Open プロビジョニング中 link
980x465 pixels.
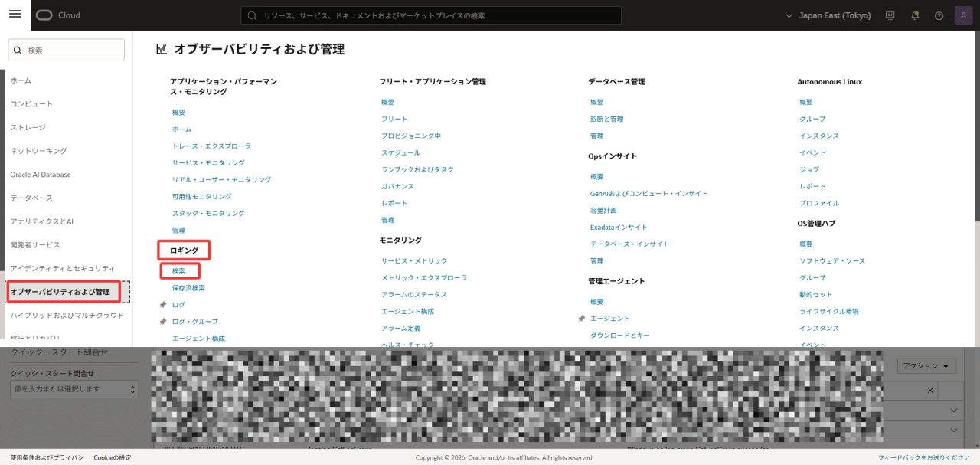coord(411,136)
